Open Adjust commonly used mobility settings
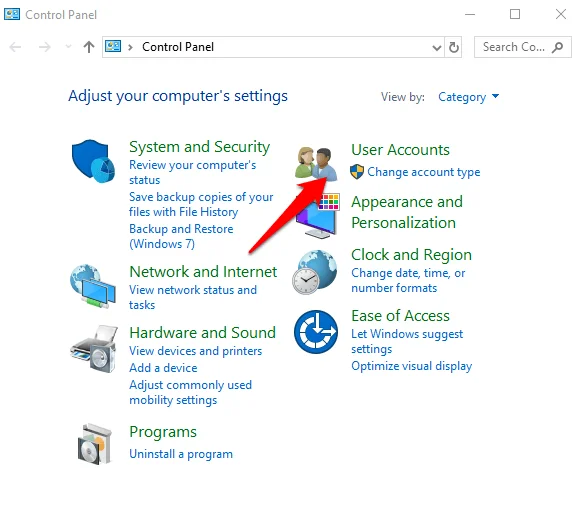The height and width of the screenshot is (514, 575). (190, 392)
